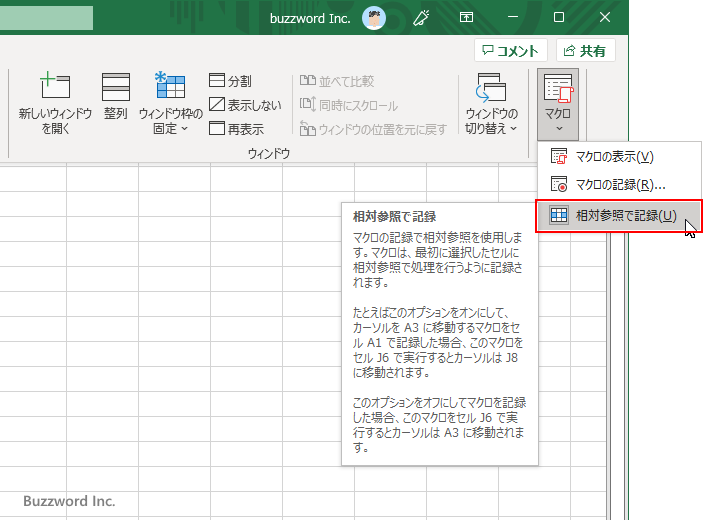Expand the Freeze Panes dropdown chevron
The image size is (728, 520).
pos(185,129)
